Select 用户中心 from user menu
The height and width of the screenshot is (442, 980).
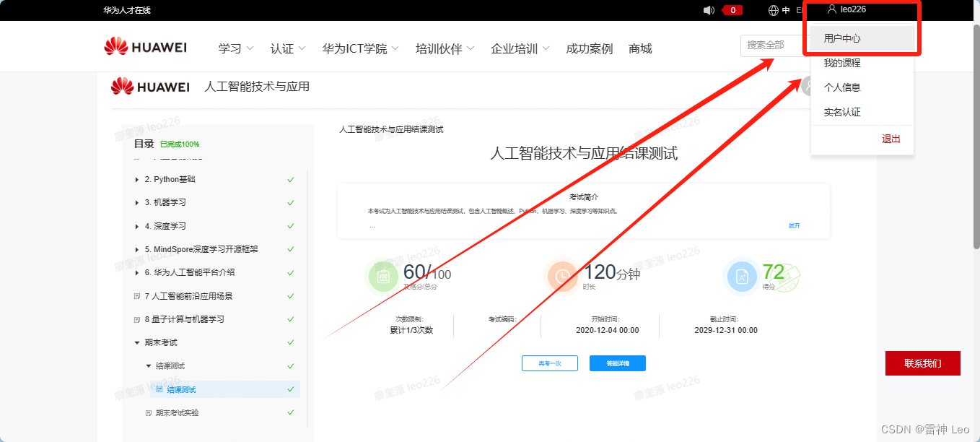[x=862, y=38]
